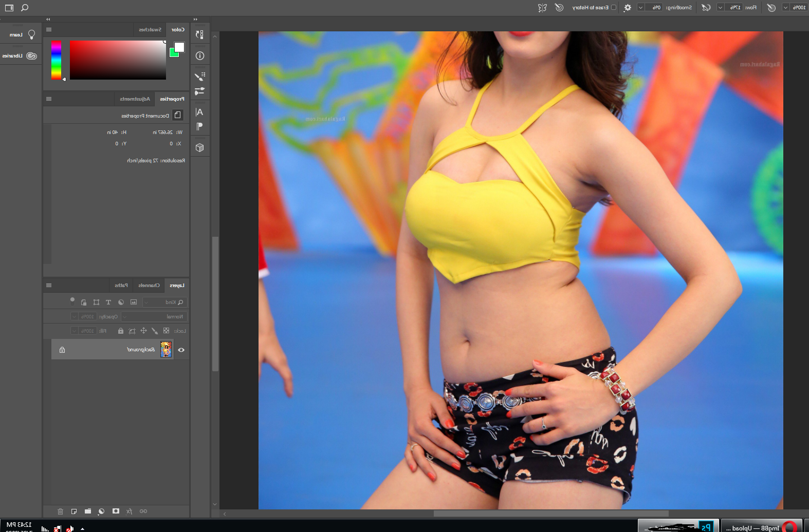
Task: Open the Character panel icon
Action: 200,112
